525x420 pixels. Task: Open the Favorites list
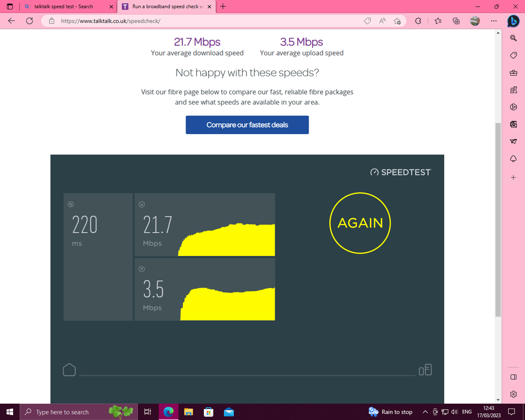tap(438, 21)
